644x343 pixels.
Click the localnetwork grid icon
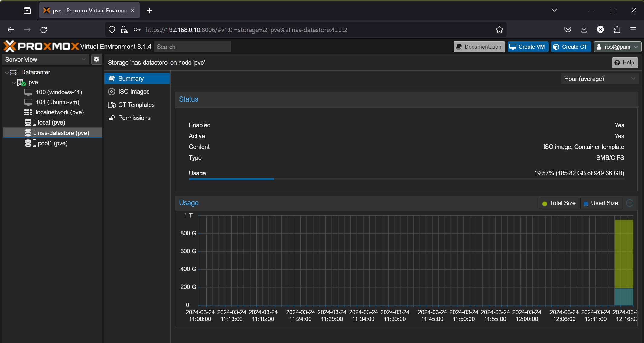28,112
